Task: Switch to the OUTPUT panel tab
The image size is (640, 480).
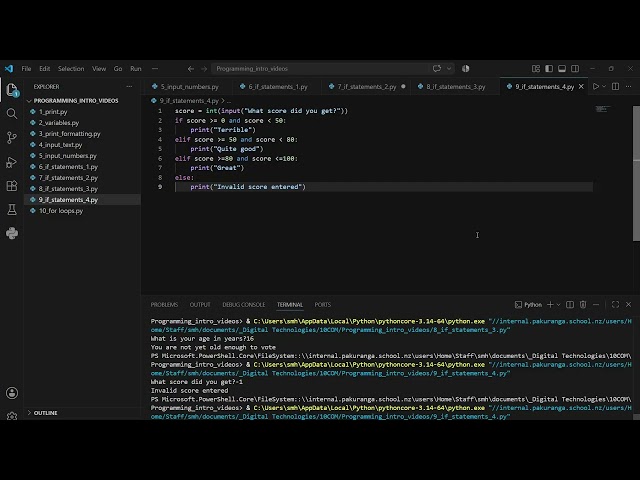Action: 200,304
